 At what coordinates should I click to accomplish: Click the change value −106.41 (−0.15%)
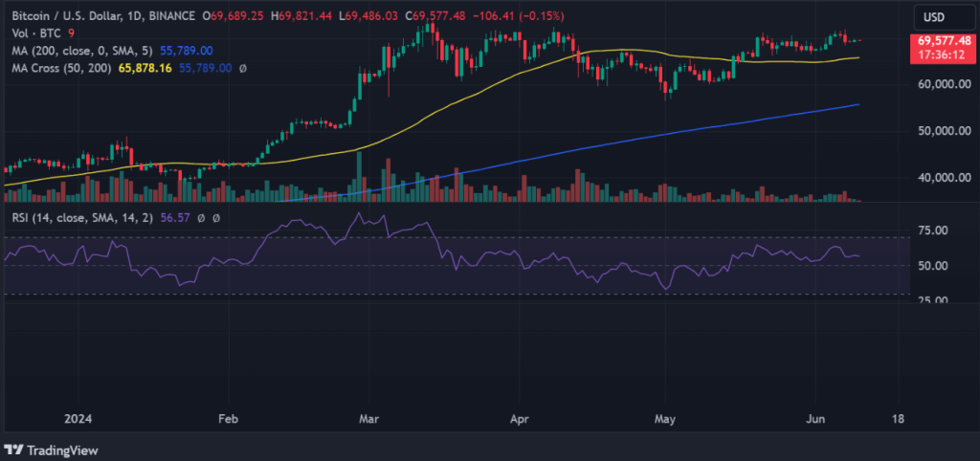(x=518, y=15)
